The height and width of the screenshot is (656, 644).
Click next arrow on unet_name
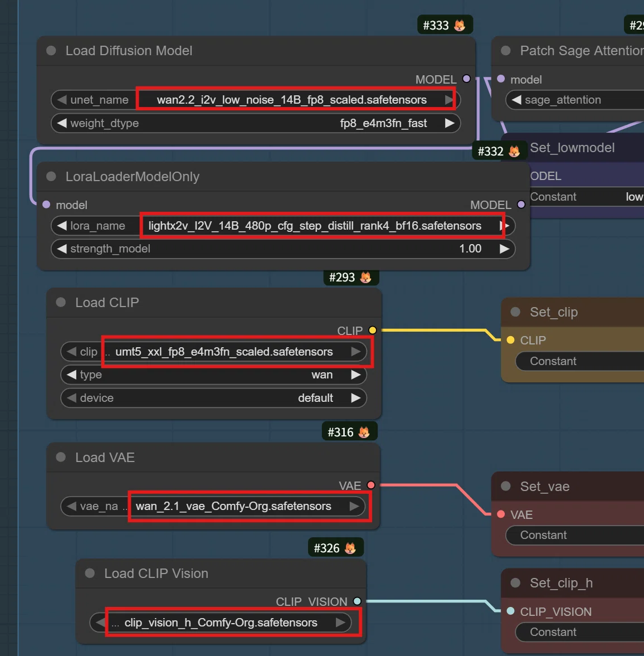coord(450,100)
